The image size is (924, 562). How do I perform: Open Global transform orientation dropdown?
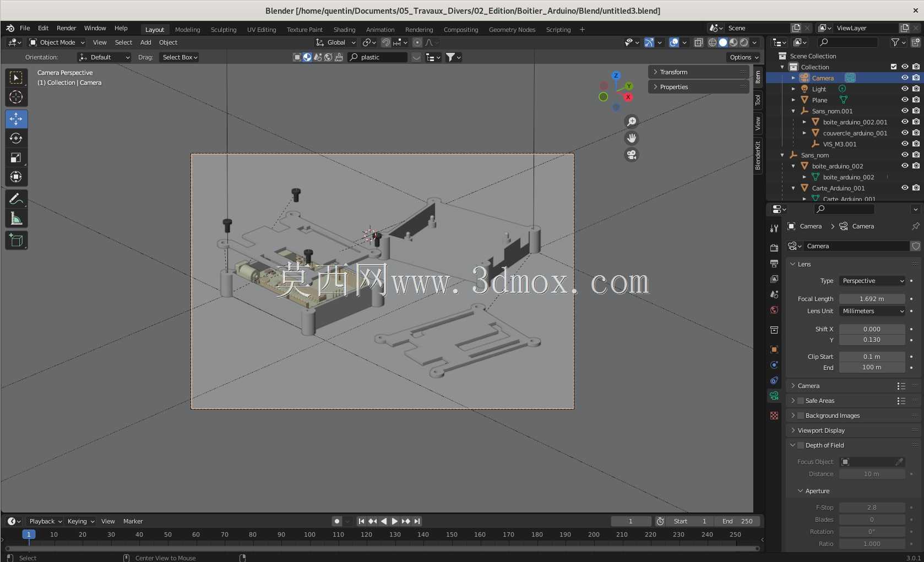click(336, 42)
